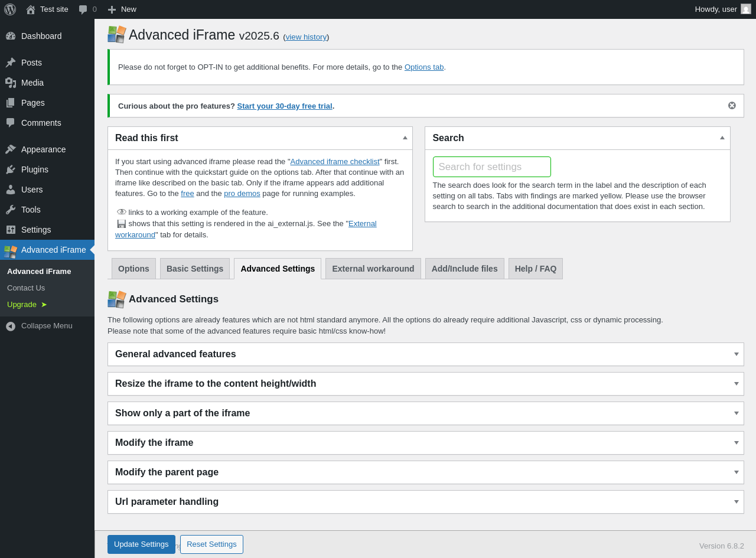Click the Comments speech bubble sidebar icon

(11, 123)
